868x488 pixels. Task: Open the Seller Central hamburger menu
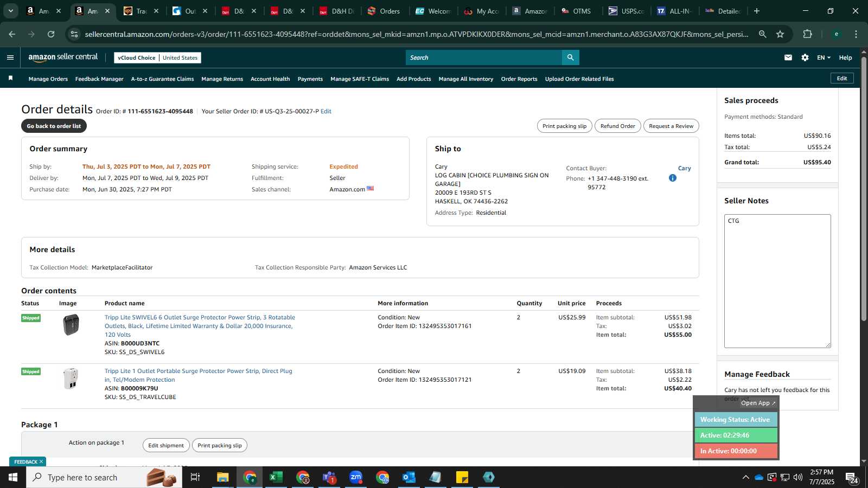(10, 57)
